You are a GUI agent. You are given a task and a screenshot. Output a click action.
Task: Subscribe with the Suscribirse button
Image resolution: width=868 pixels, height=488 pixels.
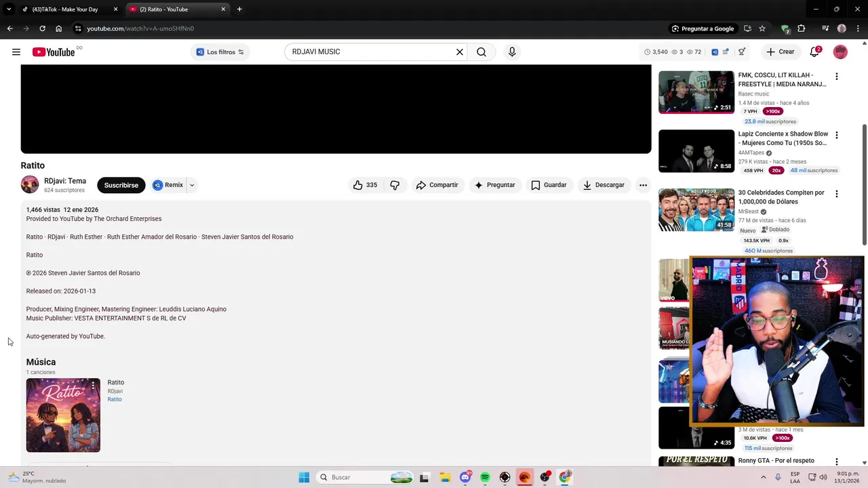point(121,185)
